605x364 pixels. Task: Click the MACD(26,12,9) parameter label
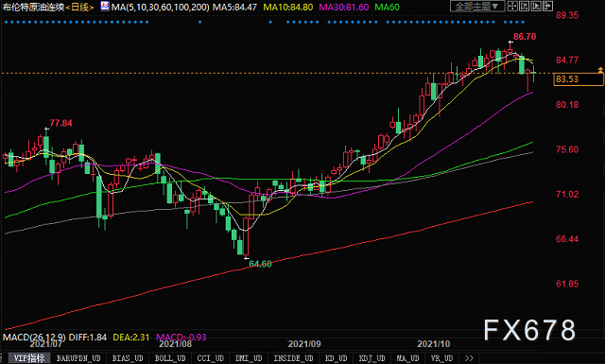[34, 338]
